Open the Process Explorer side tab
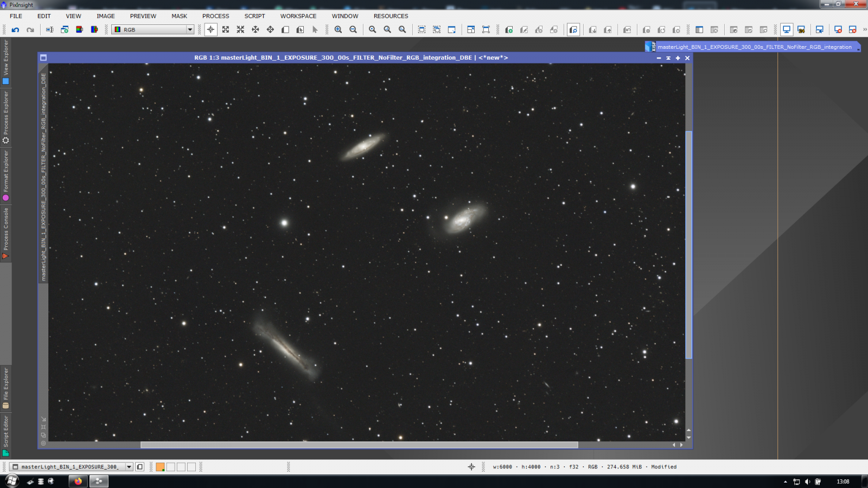 pyautogui.click(x=6, y=117)
